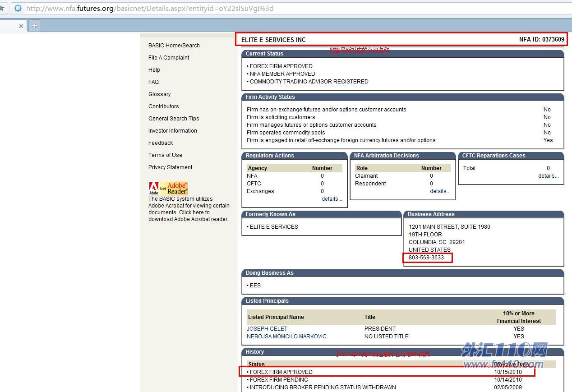Open the Glossary sidebar link
The image size is (572, 392).
160,94
